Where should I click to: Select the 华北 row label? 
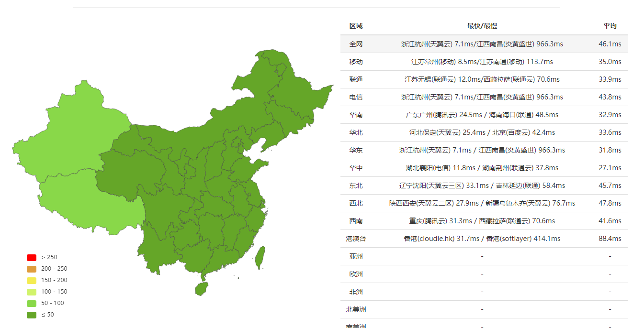pos(356,132)
